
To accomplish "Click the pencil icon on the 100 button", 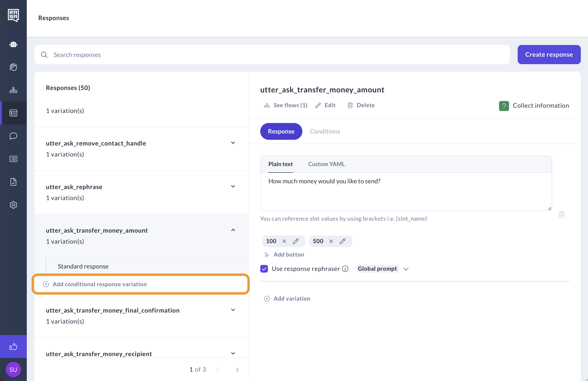I will [x=295, y=241].
